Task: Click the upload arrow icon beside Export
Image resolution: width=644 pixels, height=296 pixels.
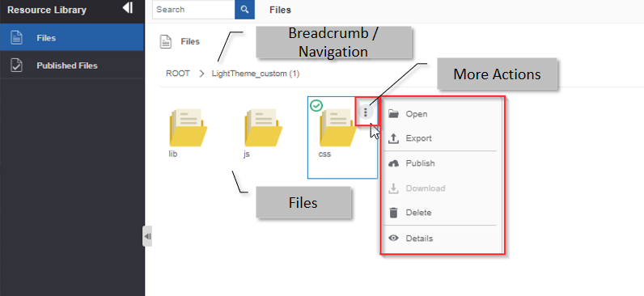Action: tap(393, 138)
